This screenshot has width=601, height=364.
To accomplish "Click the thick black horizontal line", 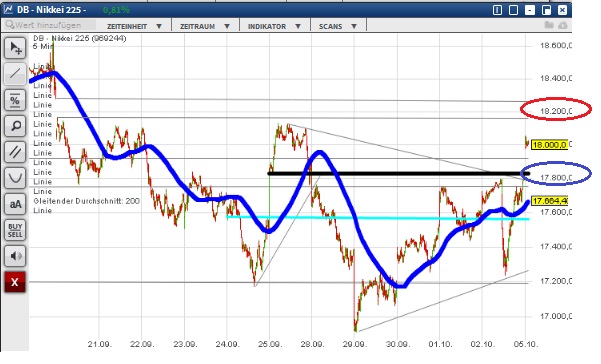I will point(399,174).
